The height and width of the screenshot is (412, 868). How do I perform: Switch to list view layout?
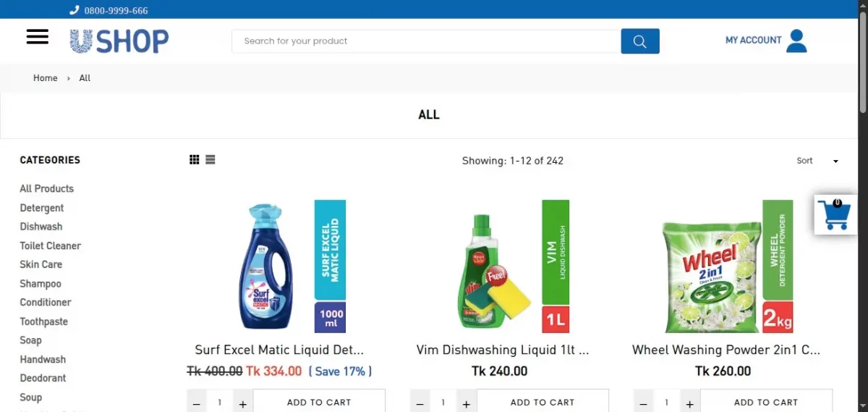click(x=210, y=160)
